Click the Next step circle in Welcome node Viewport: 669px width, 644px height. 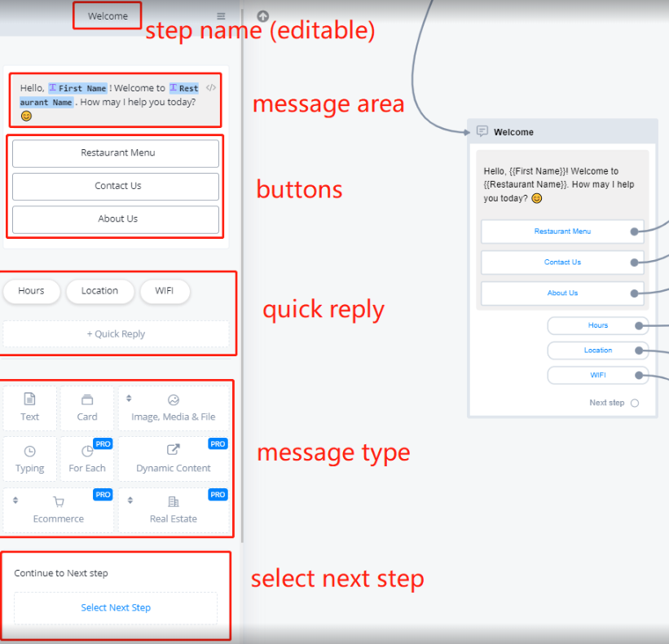[635, 403]
